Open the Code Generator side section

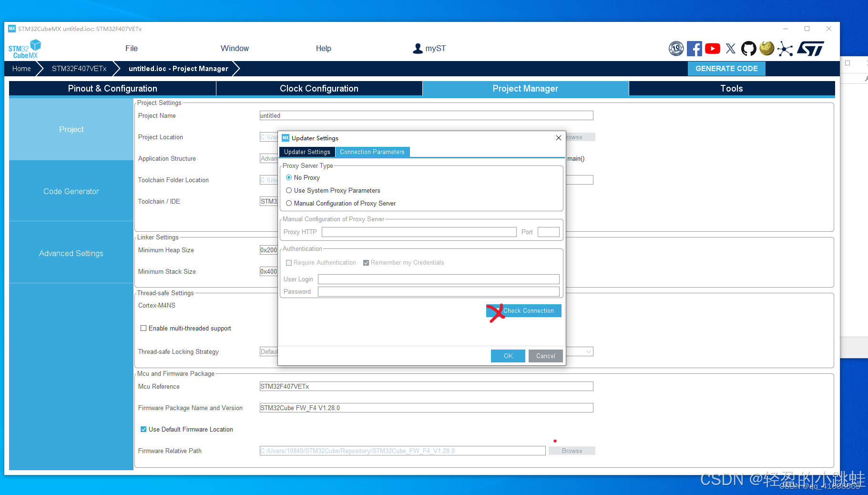click(x=71, y=191)
